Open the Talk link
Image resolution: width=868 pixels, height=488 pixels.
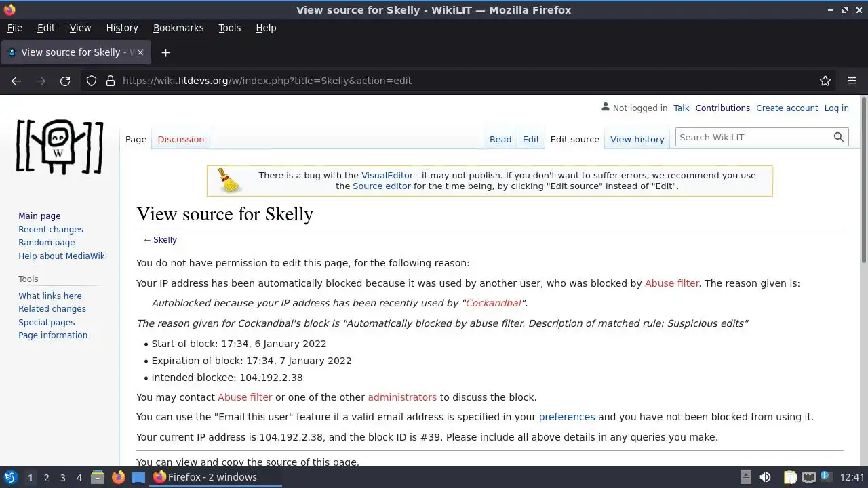click(682, 108)
